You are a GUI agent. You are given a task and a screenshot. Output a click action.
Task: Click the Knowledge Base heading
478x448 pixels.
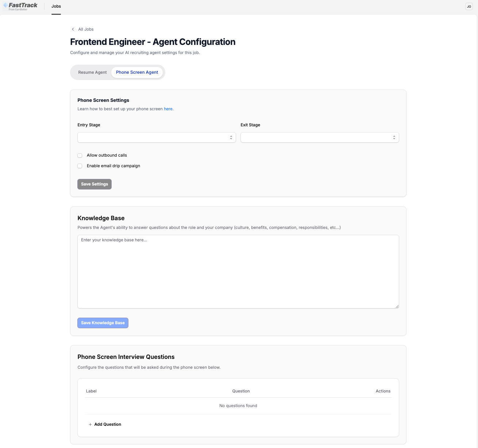coord(101,218)
